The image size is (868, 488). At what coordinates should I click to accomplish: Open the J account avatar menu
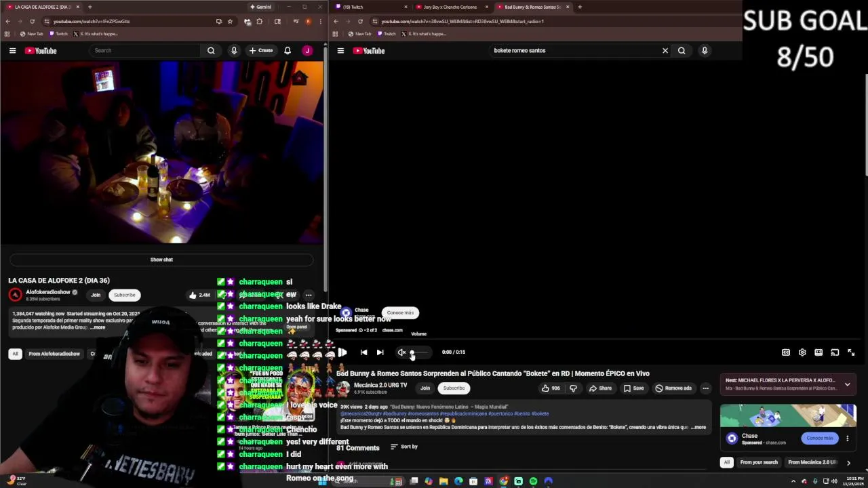307,51
